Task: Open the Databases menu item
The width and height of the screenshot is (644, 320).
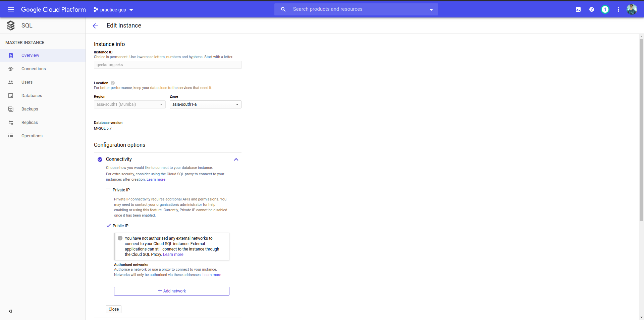Action: tap(43, 96)
